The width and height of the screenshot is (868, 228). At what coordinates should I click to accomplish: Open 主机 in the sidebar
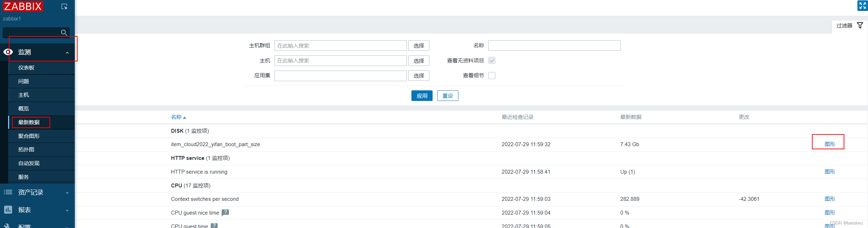tap(41, 95)
